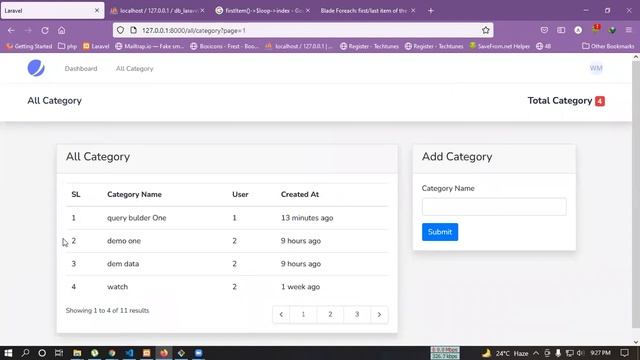Bookmark this page with the star icon
Image resolution: width=640 pixels, height=360 pixels.
[x=485, y=30]
